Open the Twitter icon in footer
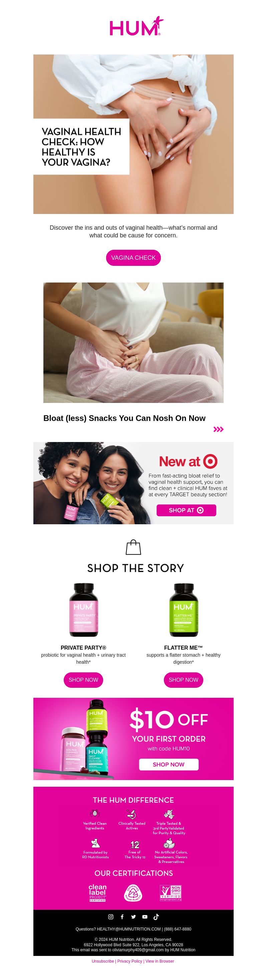The image size is (267, 980). (133, 917)
